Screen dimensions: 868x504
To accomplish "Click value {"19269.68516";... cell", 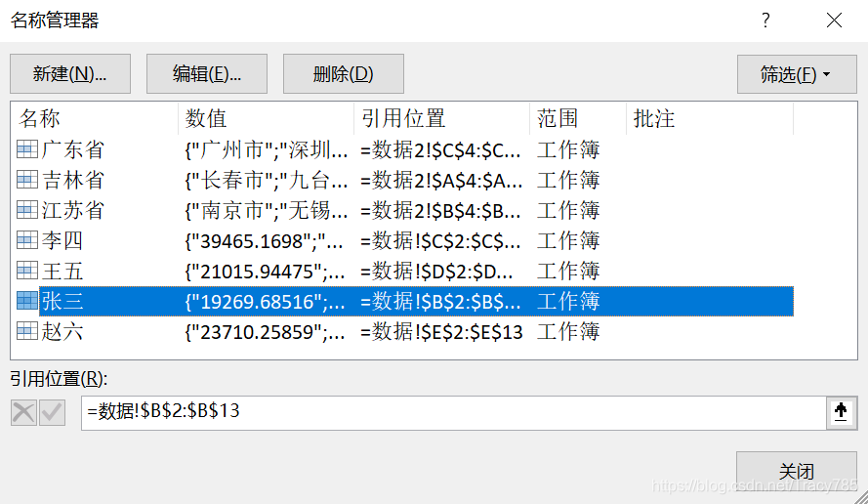I will 266,302.
